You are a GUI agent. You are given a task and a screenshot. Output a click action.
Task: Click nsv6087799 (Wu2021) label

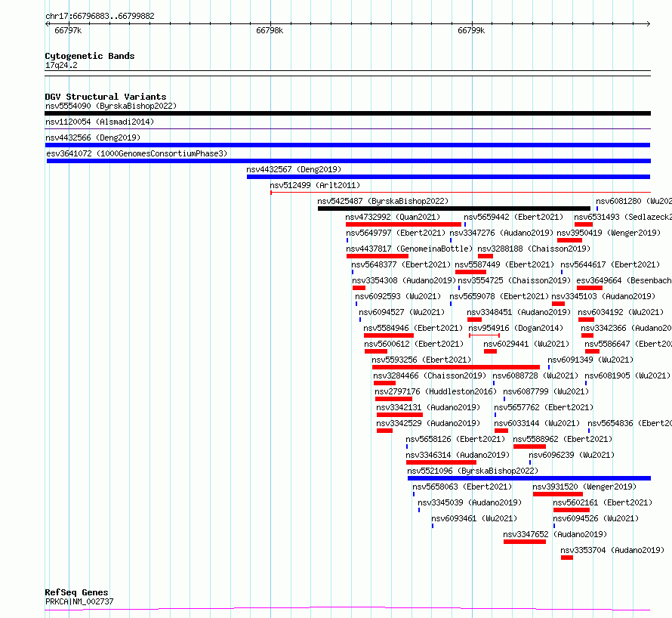(546, 391)
